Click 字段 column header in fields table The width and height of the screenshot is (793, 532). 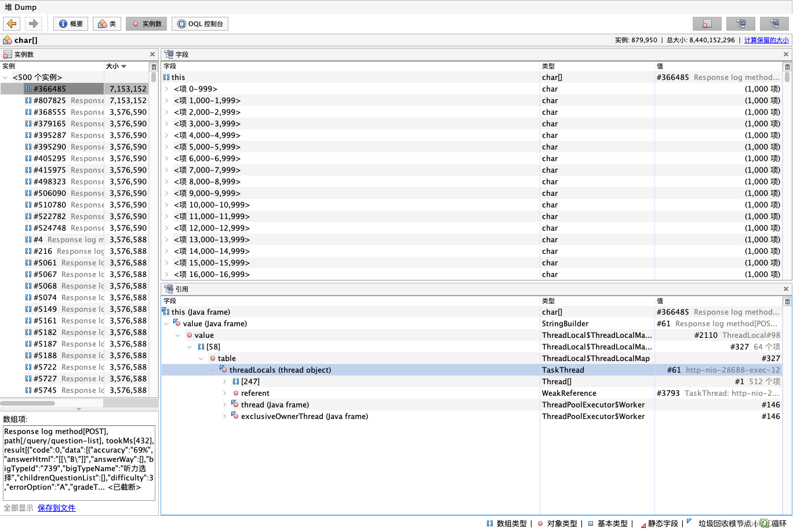(351, 66)
